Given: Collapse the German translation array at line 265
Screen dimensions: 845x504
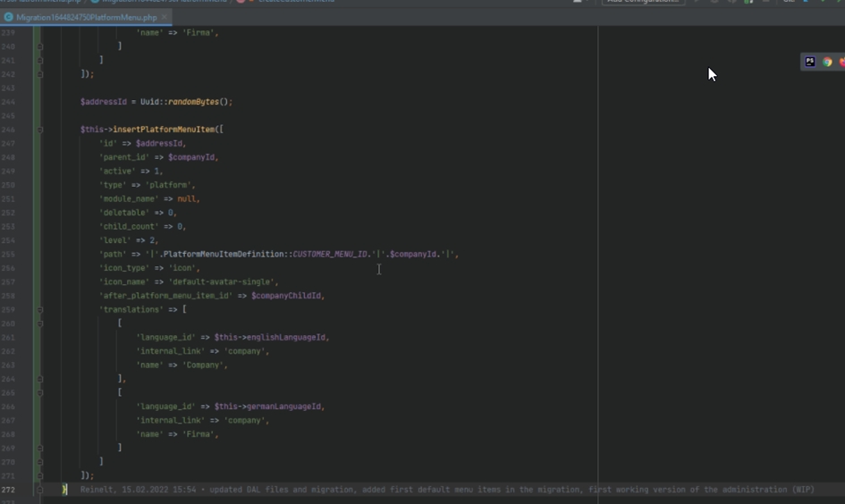Looking at the screenshot, I should pos(39,392).
